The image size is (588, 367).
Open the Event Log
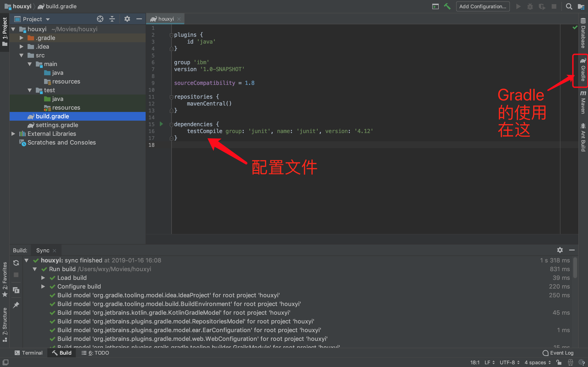[558, 353]
